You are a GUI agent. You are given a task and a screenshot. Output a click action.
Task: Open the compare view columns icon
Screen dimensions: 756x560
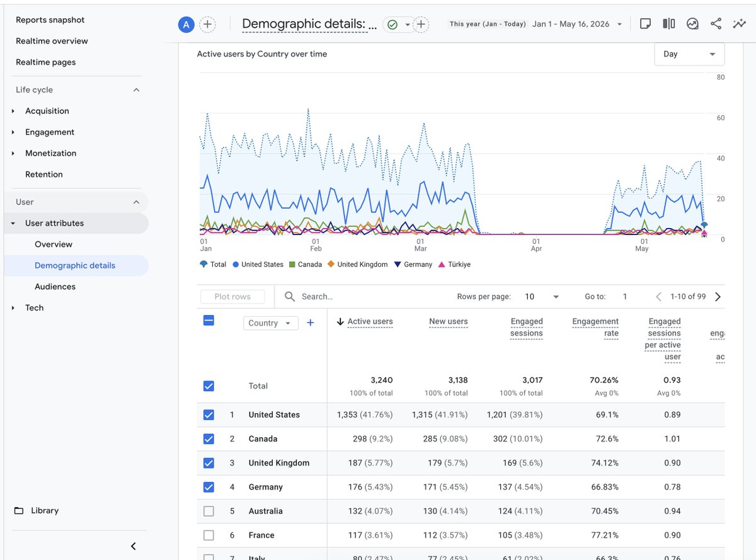(x=669, y=24)
